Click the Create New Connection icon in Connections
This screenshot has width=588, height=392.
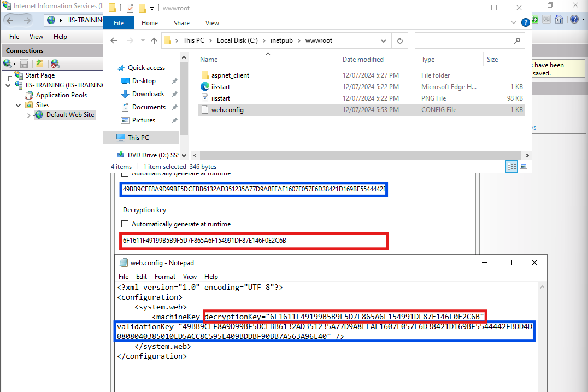(x=8, y=63)
